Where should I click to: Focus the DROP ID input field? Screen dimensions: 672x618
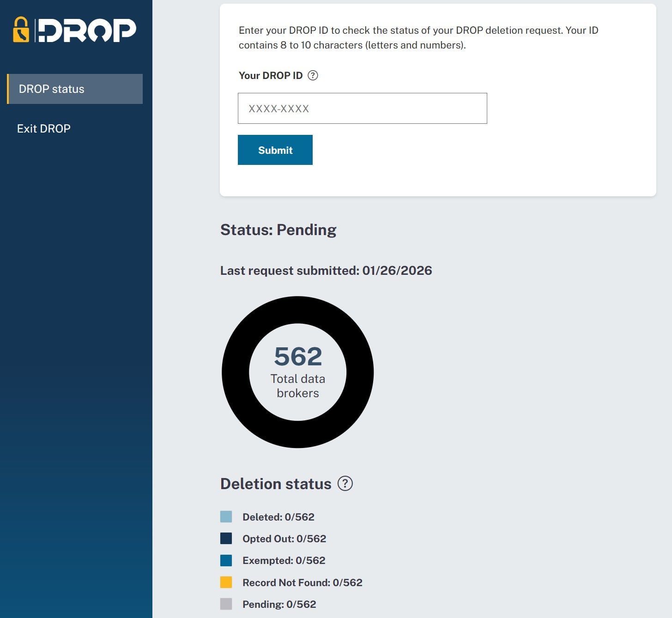coord(362,109)
